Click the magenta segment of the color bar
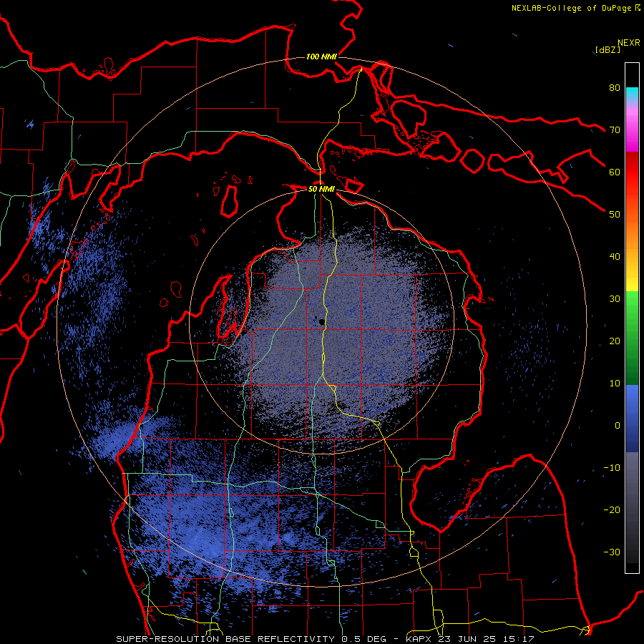Image resolution: width=644 pixels, height=644 pixels. pyautogui.click(x=632, y=135)
